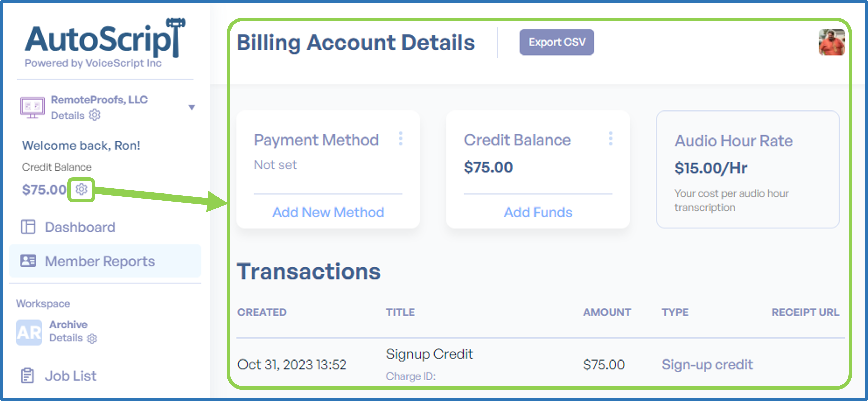Screen dimensions: 868x401
Task: Click the Add New Method link
Action: [328, 212]
